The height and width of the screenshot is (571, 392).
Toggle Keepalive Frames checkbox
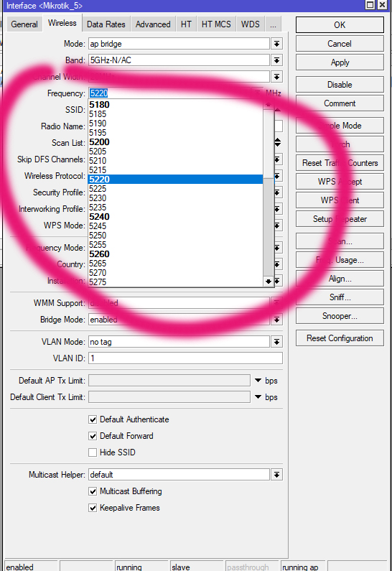(x=93, y=508)
